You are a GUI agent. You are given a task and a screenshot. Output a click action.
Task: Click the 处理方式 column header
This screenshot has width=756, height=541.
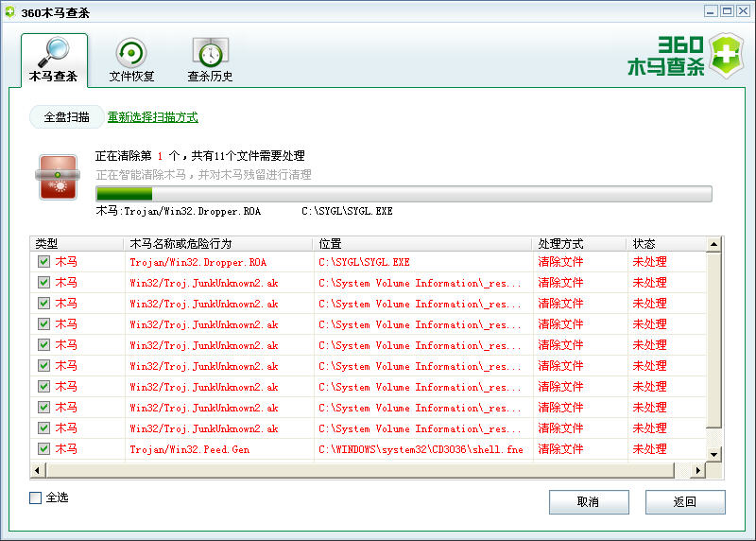click(x=579, y=244)
